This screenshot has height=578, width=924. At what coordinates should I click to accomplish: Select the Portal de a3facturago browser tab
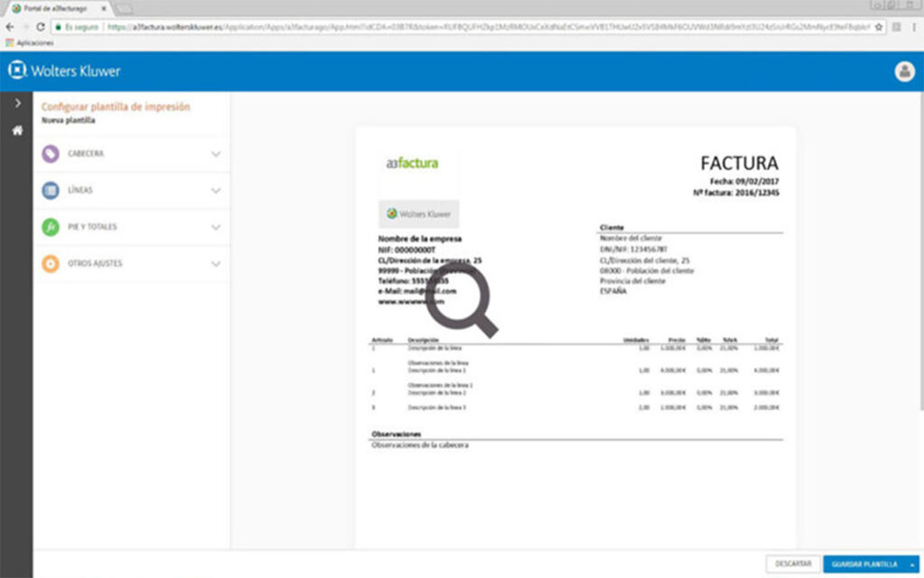pyautogui.click(x=54, y=8)
